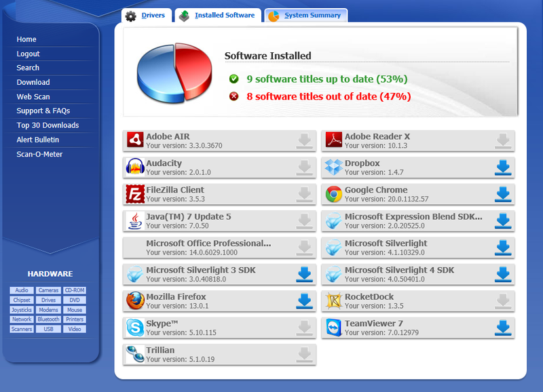This screenshot has width=543, height=392.
Task: Download Silverlight 3 SDK update arrow
Action: click(304, 275)
